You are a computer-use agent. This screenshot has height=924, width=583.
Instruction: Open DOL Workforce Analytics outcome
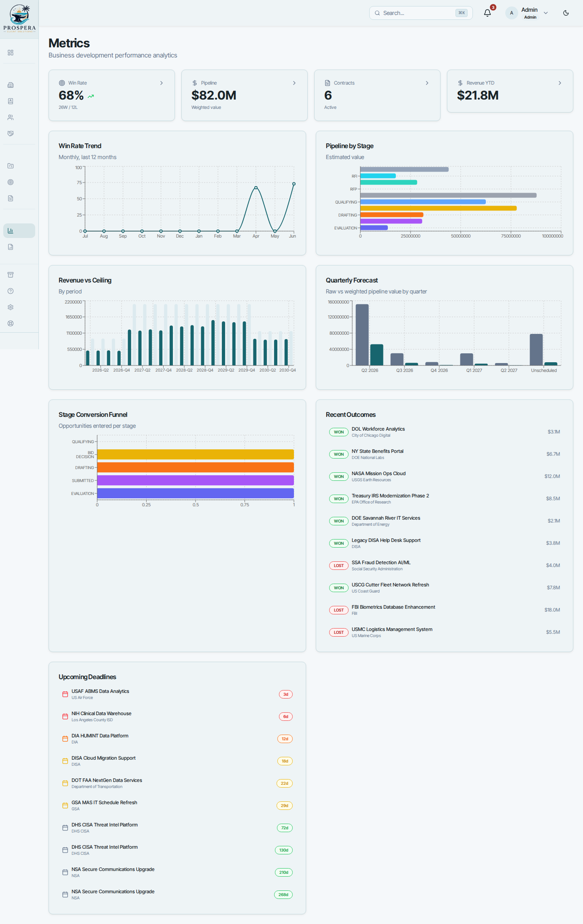pyautogui.click(x=445, y=432)
